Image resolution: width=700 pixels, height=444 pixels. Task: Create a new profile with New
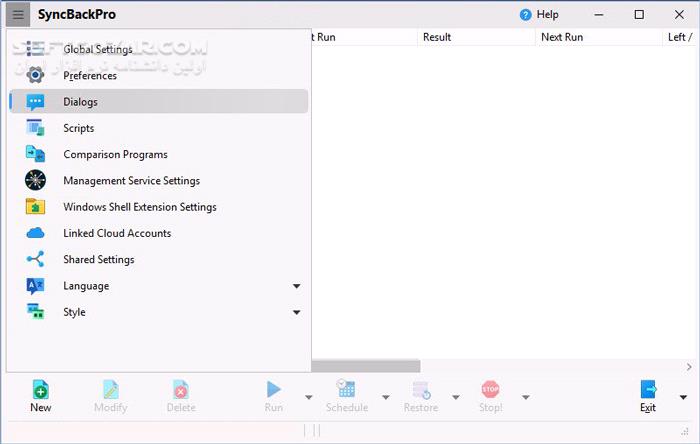click(41, 396)
